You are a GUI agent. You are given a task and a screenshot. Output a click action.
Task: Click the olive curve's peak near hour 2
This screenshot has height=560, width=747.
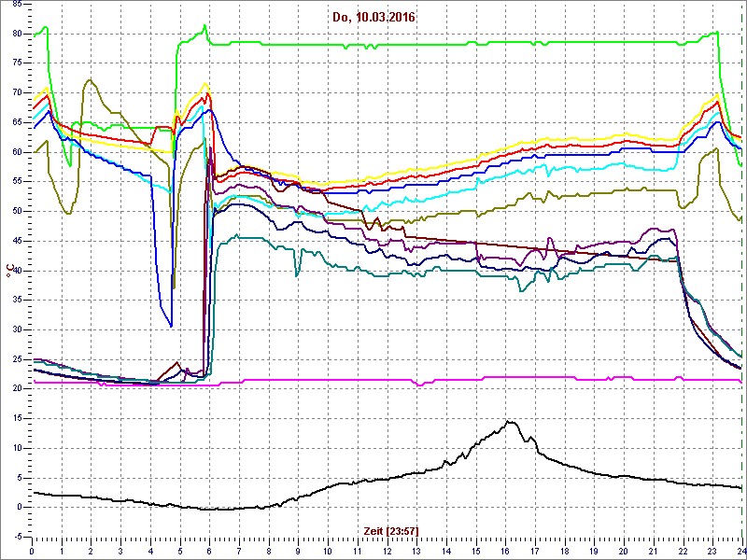pyautogui.click(x=90, y=80)
